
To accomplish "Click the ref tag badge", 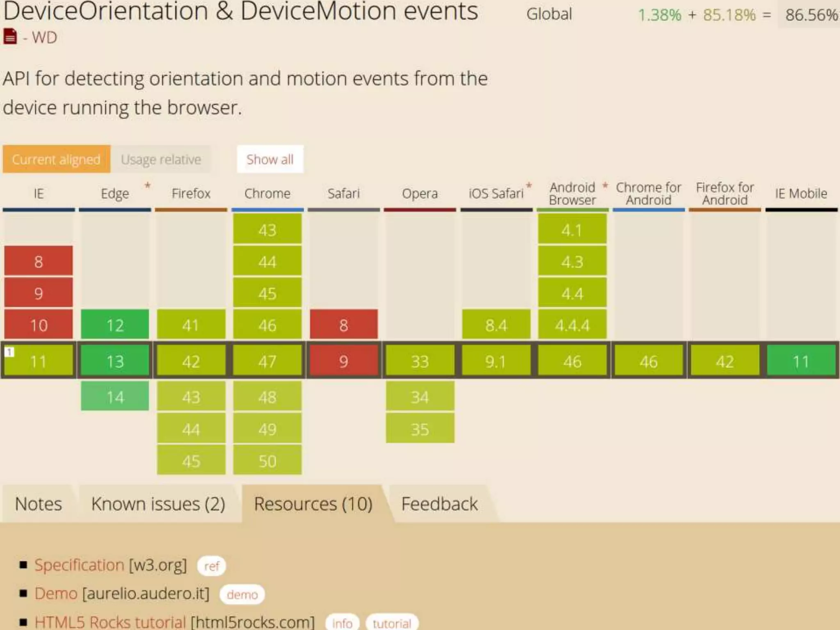I will (x=211, y=566).
